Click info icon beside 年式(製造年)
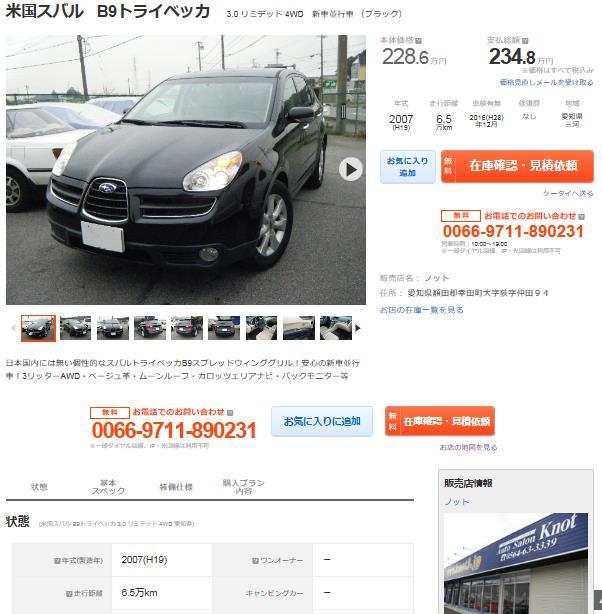602x614 pixels. 57,561
